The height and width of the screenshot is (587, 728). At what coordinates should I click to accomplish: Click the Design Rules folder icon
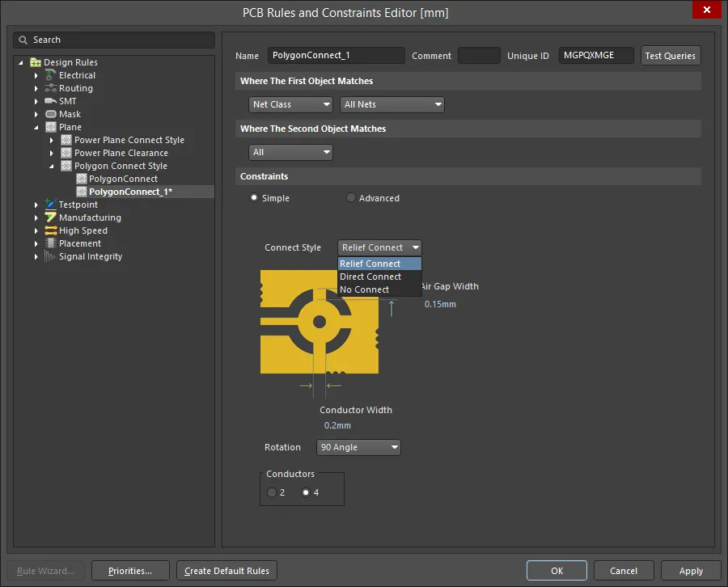pyautogui.click(x=36, y=62)
